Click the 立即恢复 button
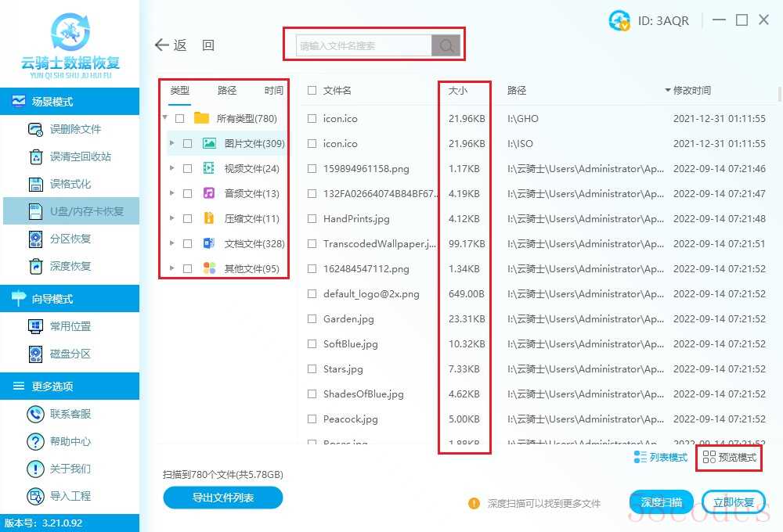 (733, 502)
